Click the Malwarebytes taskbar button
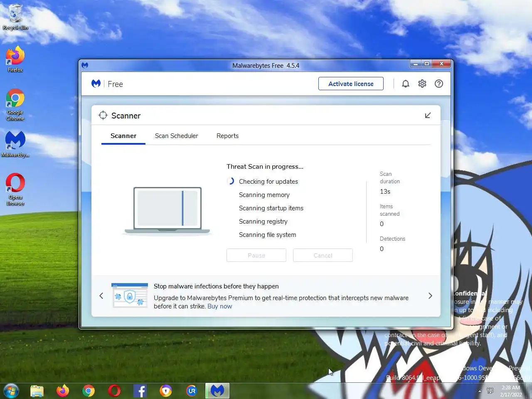The width and height of the screenshot is (532, 399). click(x=217, y=391)
